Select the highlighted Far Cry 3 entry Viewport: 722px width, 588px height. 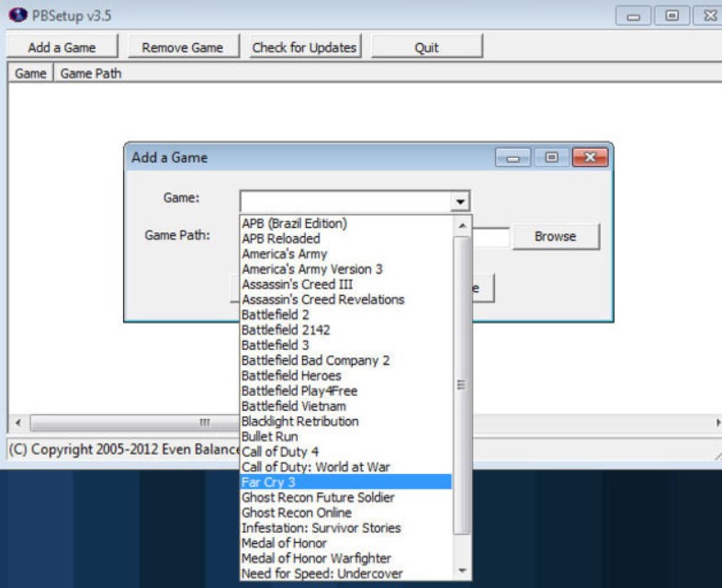coord(345,481)
